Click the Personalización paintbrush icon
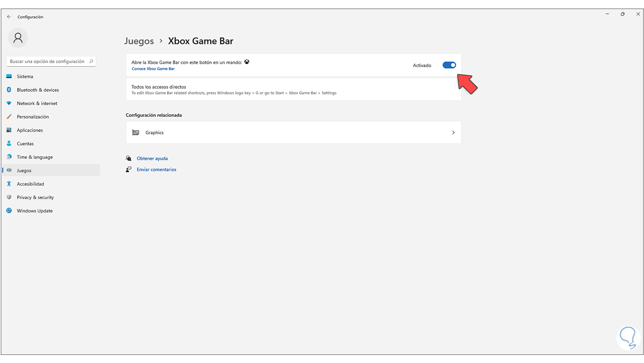644x363 pixels. pos(9,117)
